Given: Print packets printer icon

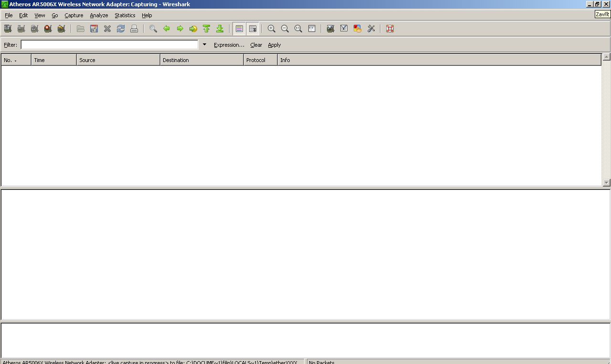Looking at the screenshot, I should [134, 29].
